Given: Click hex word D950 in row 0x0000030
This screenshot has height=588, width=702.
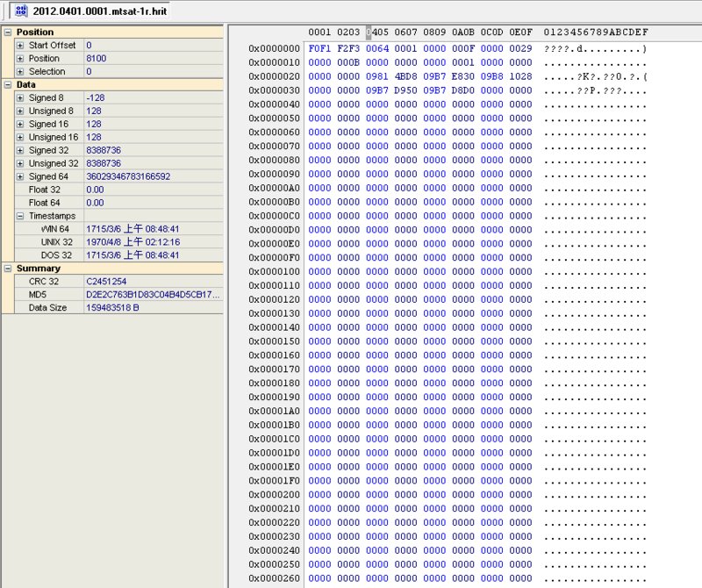Looking at the screenshot, I should click(405, 90).
